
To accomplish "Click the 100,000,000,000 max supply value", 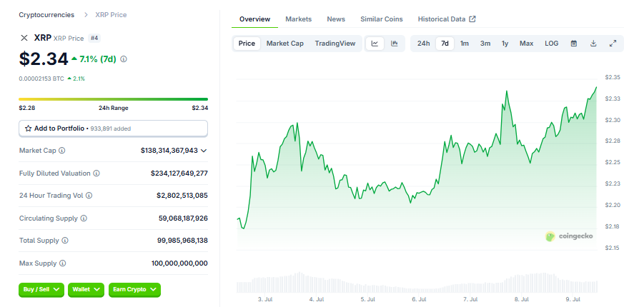I will coord(179,263).
